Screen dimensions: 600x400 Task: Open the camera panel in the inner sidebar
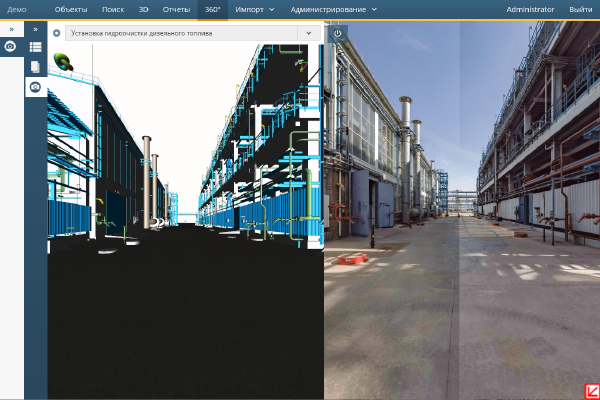tap(35, 87)
